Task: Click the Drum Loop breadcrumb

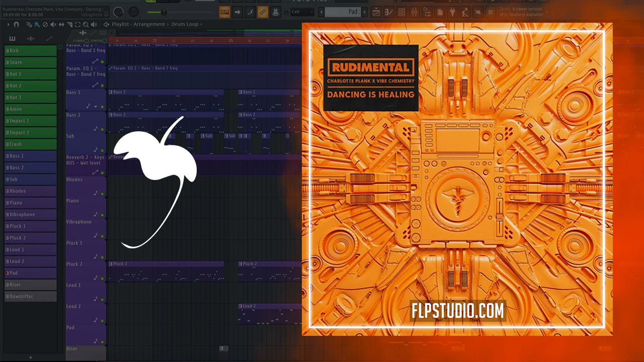Action: click(185, 24)
